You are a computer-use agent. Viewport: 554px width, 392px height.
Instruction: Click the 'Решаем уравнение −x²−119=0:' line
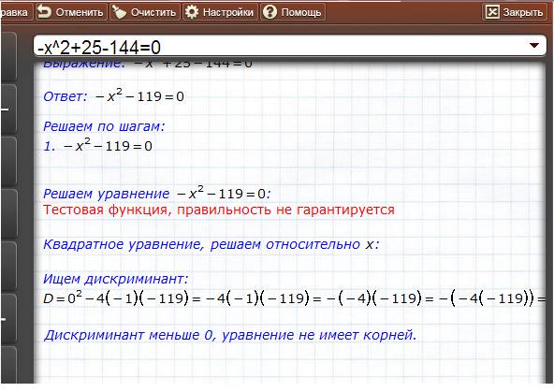[157, 193]
